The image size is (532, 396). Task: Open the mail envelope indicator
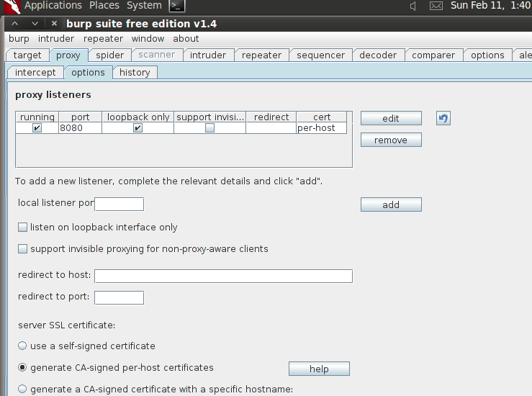tap(436, 6)
